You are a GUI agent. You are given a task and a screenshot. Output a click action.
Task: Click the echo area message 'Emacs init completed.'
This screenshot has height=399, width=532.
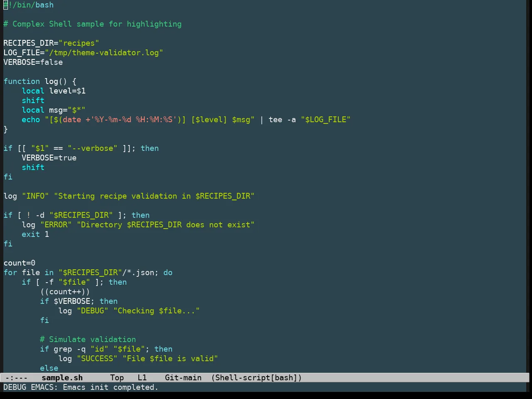111,387
